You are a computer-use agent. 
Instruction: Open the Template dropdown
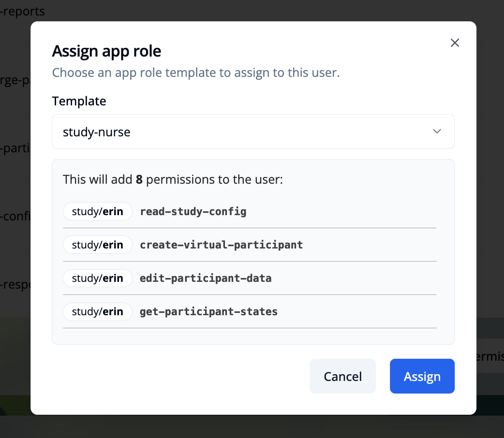253,131
